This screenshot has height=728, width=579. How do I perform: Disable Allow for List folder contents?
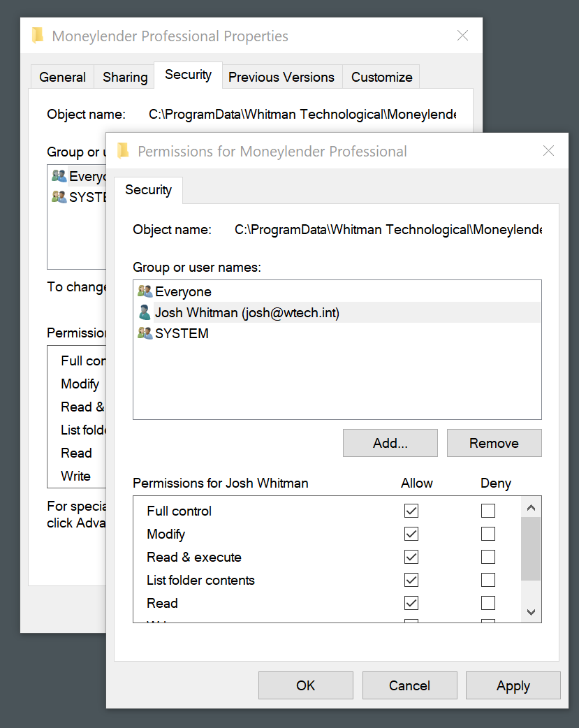(411, 580)
